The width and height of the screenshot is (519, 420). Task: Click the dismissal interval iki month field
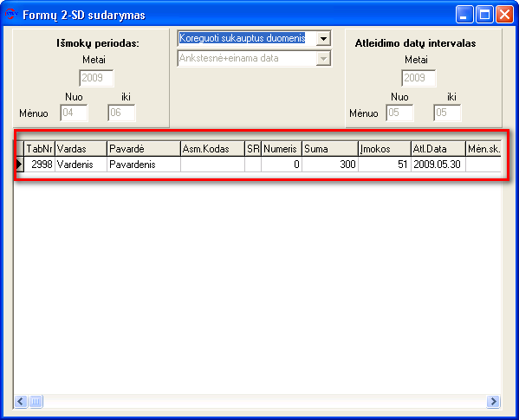[447, 113]
